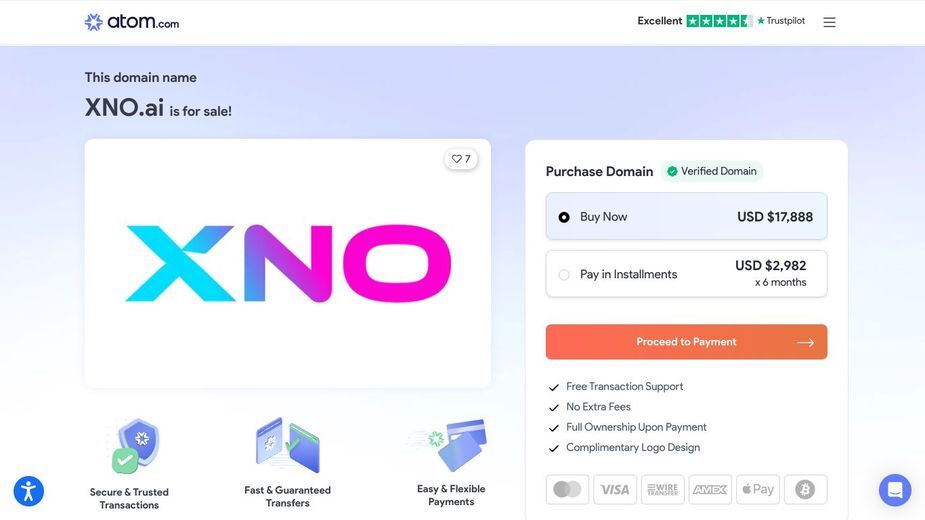Screen dimensions: 925x520
Task: Select the Pay in Installments option
Action: point(686,274)
